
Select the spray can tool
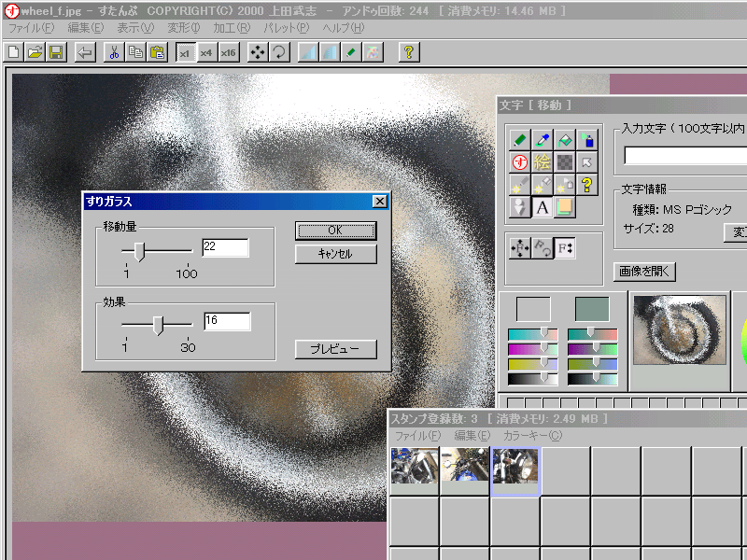pyautogui.click(x=587, y=140)
